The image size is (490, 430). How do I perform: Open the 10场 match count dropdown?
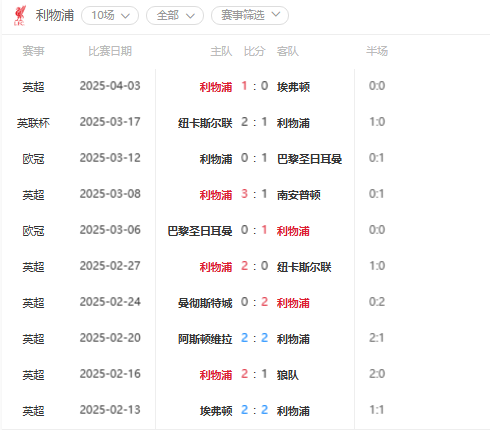coord(110,15)
